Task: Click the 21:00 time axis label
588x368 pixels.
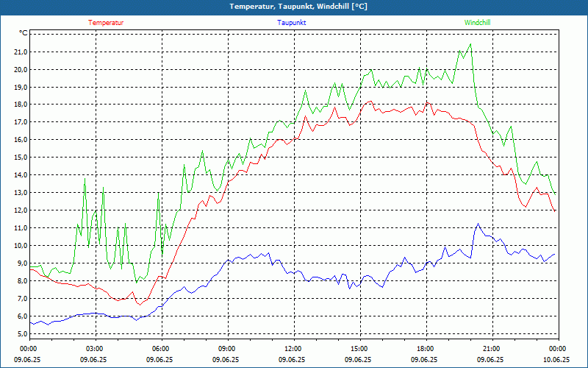Action: point(492,349)
